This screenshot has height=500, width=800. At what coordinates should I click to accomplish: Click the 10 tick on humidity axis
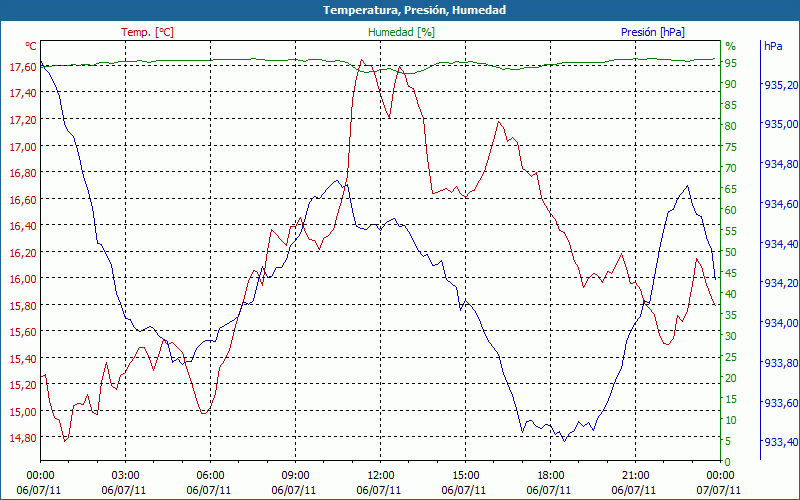(731, 420)
